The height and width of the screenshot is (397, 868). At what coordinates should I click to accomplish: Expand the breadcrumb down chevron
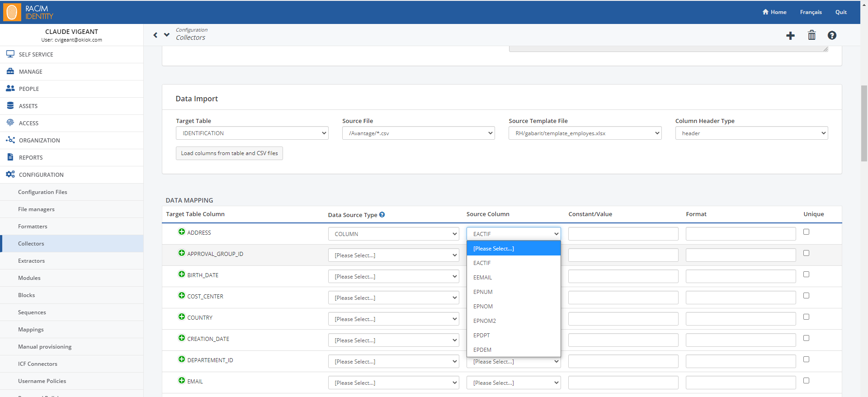pos(167,34)
